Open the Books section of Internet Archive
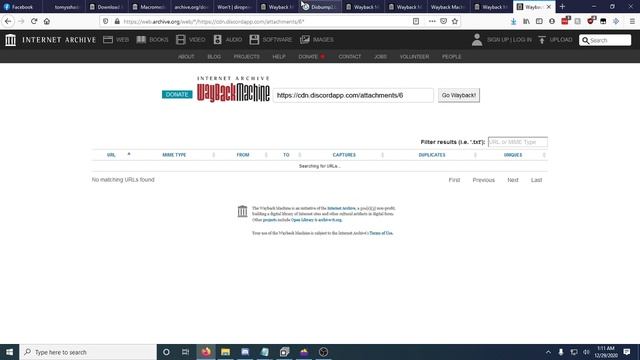Screen dimensions: 640x360 point(152,40)
